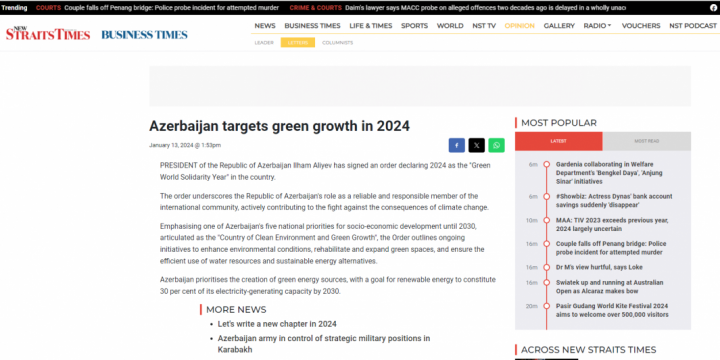Select the LETTERS sub-tab
The width and height of the screenshot is (720, 360).
(x=298, y=43)
